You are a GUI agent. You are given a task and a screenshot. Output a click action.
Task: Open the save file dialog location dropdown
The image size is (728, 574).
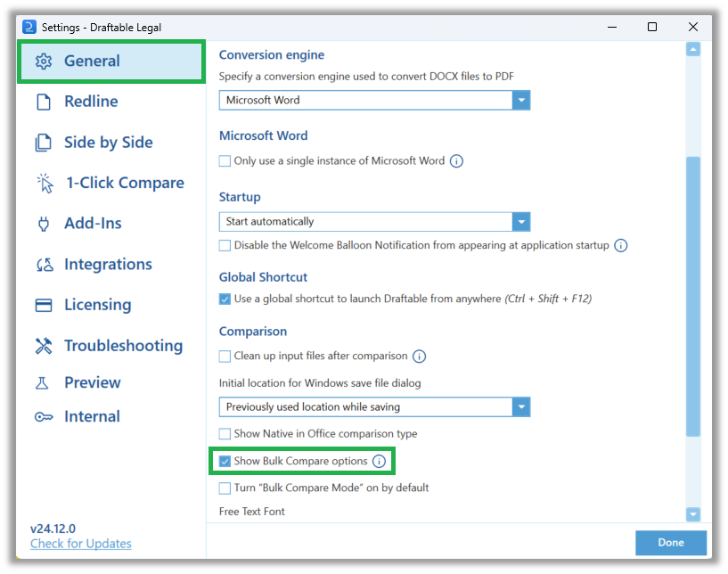tap(522, 406)
